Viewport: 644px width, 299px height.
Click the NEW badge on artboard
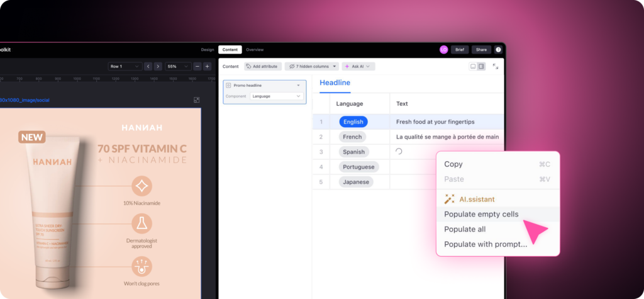click(31, 137)
